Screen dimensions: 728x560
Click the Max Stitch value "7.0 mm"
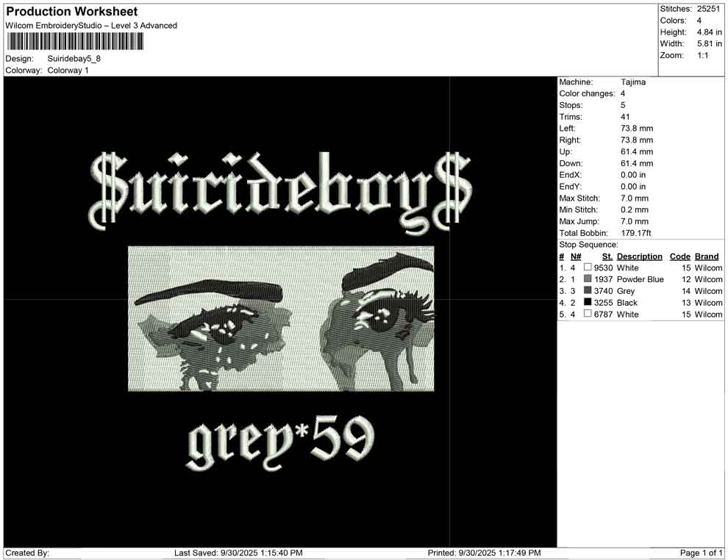(x=634, y=198)
